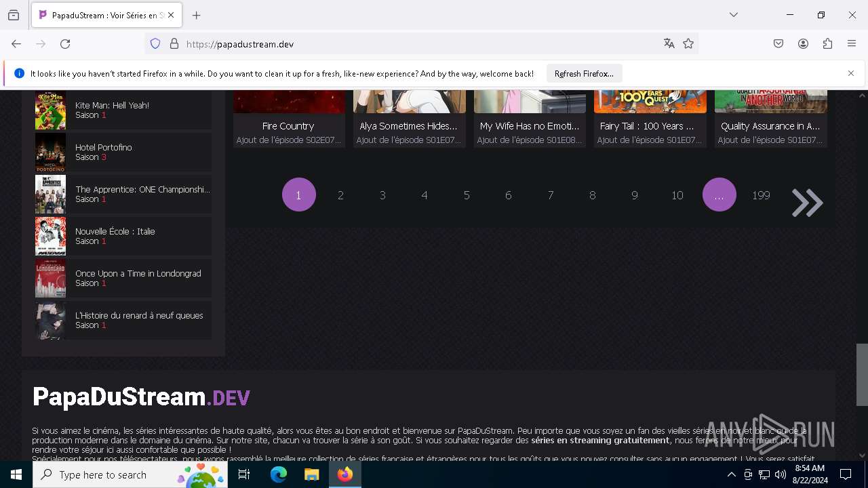Screen dimensions: 868x488
Task: Open Kite Man: Hell Yeah! series
Action: tap(112, 105)
